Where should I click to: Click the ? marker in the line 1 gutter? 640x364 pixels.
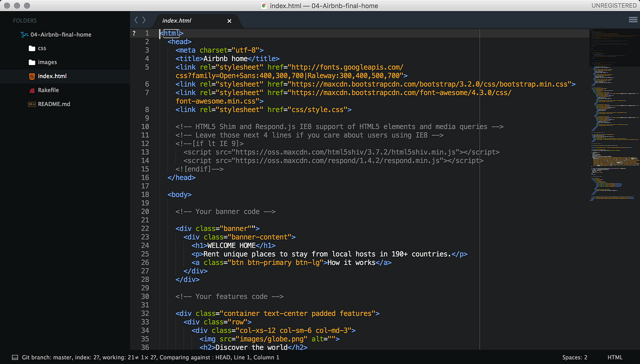(x=134, y=33)
